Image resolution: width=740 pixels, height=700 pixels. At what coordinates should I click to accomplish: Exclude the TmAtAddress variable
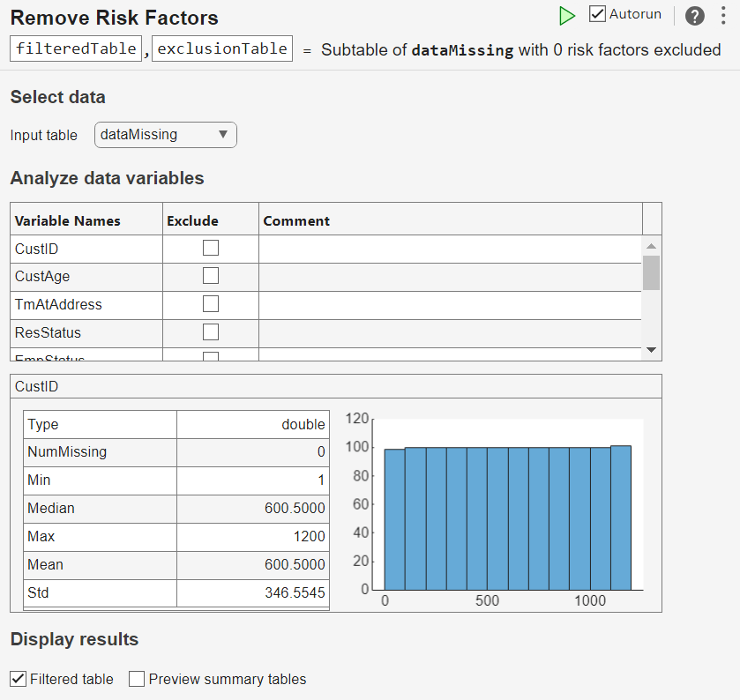coord(211,304)
